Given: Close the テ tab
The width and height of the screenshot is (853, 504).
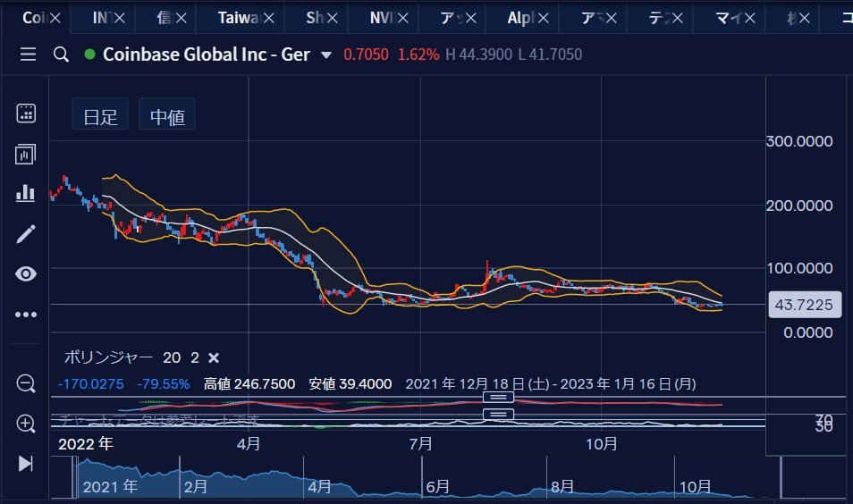Looking at the screenshot, I should 677,19.
